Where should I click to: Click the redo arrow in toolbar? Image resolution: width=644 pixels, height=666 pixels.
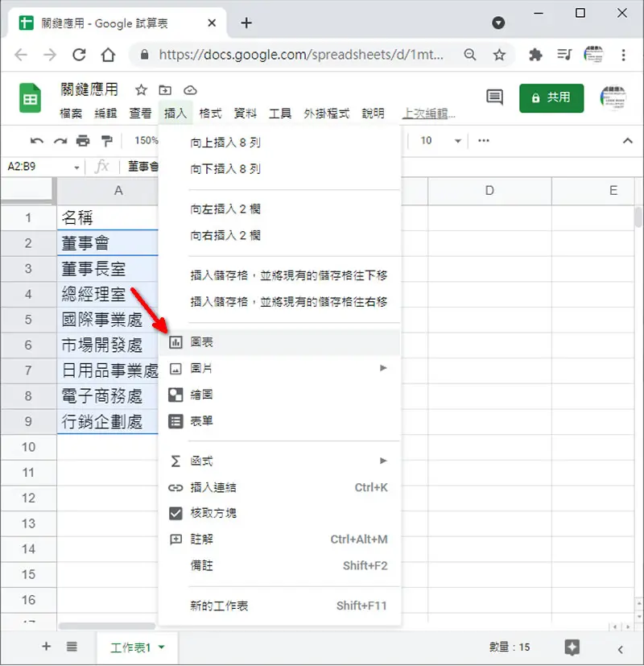point(60,141)
